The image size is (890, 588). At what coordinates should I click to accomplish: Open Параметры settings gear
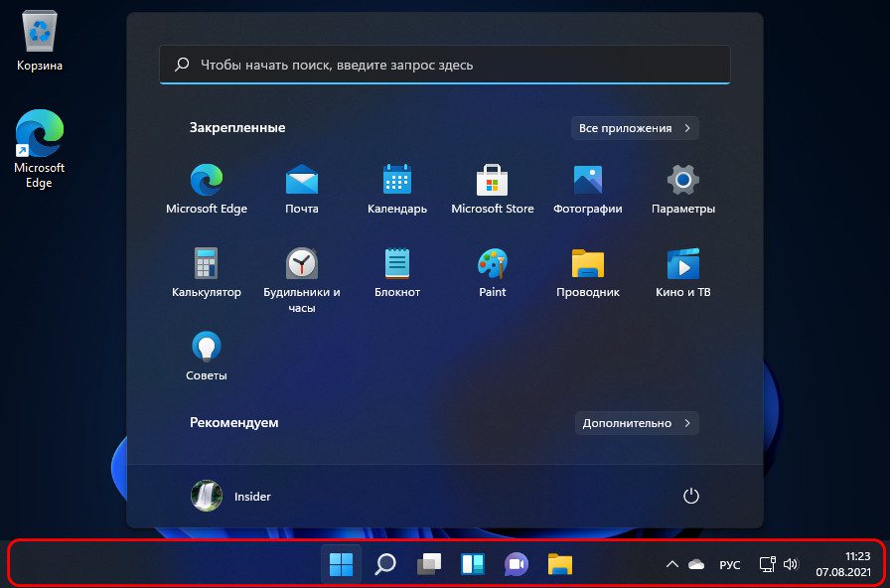pyautogui.click(x=682, y=189)
